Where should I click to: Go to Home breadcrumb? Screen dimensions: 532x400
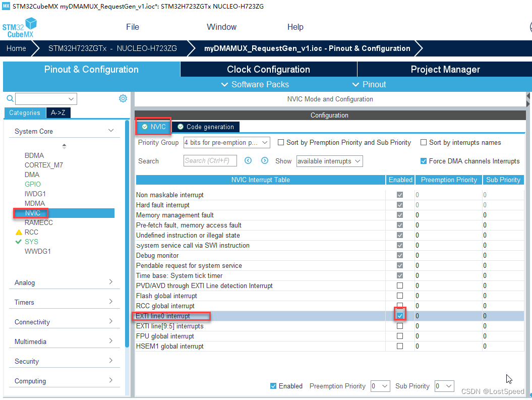tap(16, 48)
